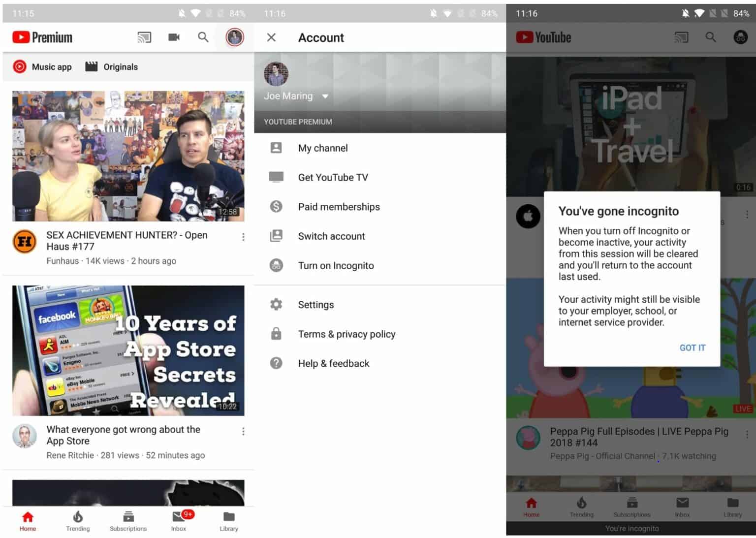
Task: Click the Incognito mask icon in menu
Action: pos(276,265)
